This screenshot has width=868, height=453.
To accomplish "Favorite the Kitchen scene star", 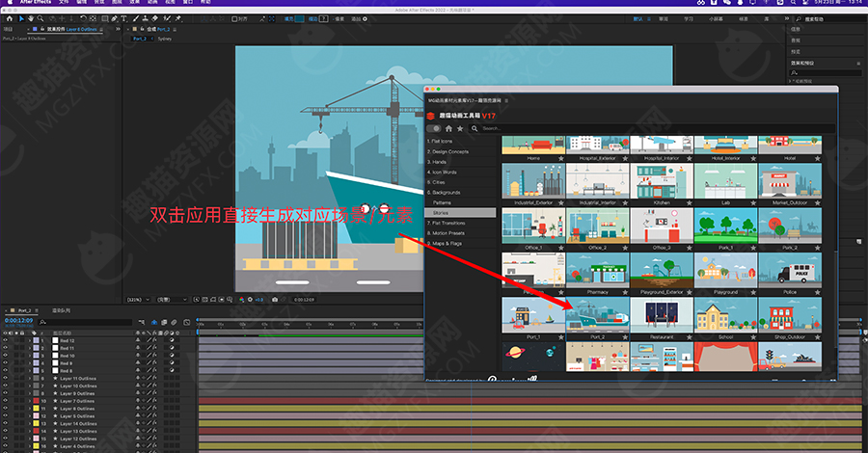I will click(x=690, y=203).
